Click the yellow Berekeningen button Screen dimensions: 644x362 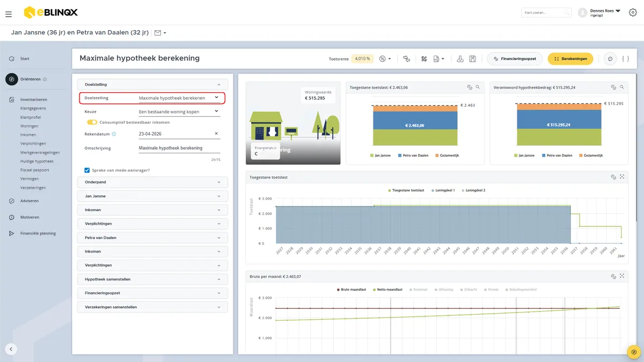click(570, 59)
